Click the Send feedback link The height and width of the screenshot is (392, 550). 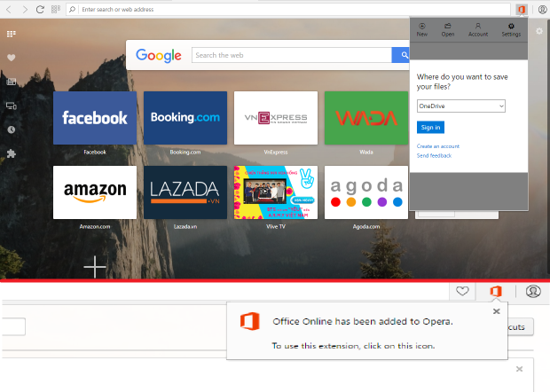point(434,155)
